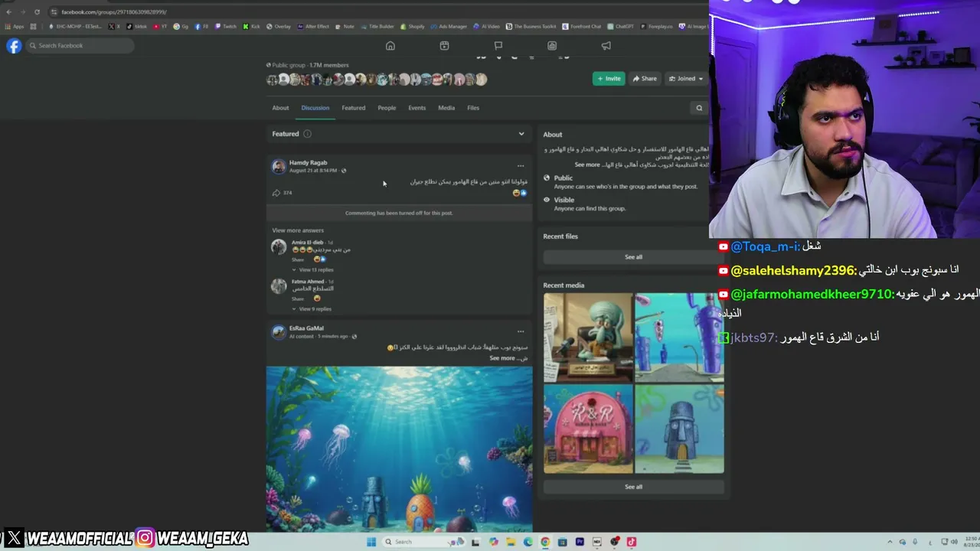Open the underwater pineapple post image
This screenshot has height=551, width=980.
tap(399, 449)
